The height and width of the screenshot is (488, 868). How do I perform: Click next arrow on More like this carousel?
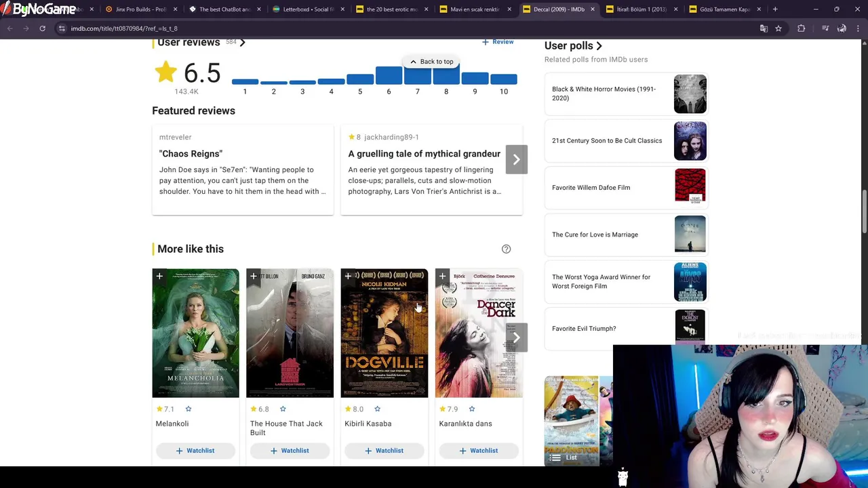[516, 338]
